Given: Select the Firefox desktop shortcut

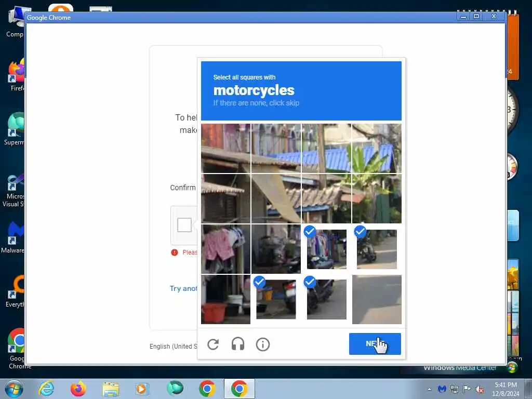Looking at the screenshot, I should click(16, 75).
